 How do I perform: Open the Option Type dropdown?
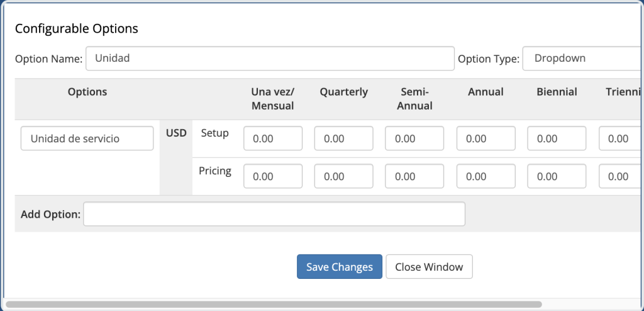coord(583,59)
